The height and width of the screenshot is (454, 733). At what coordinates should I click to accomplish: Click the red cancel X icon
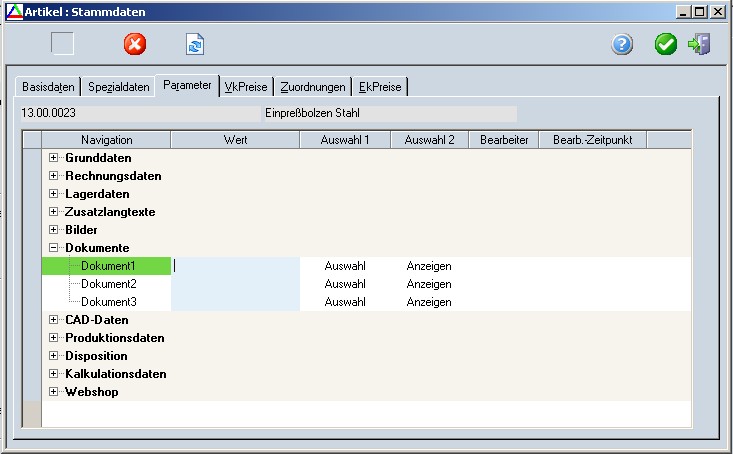[135, 44]
